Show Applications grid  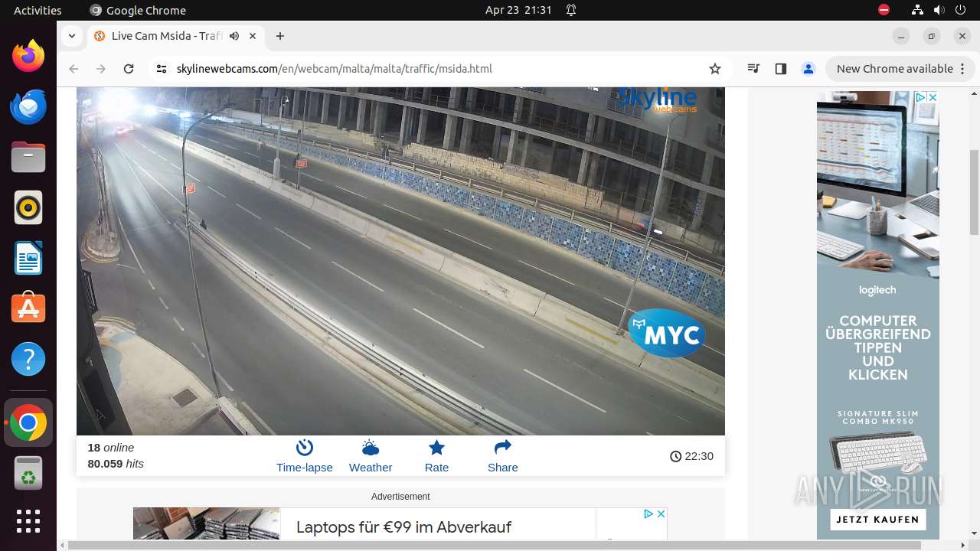[x=28, y=520]
